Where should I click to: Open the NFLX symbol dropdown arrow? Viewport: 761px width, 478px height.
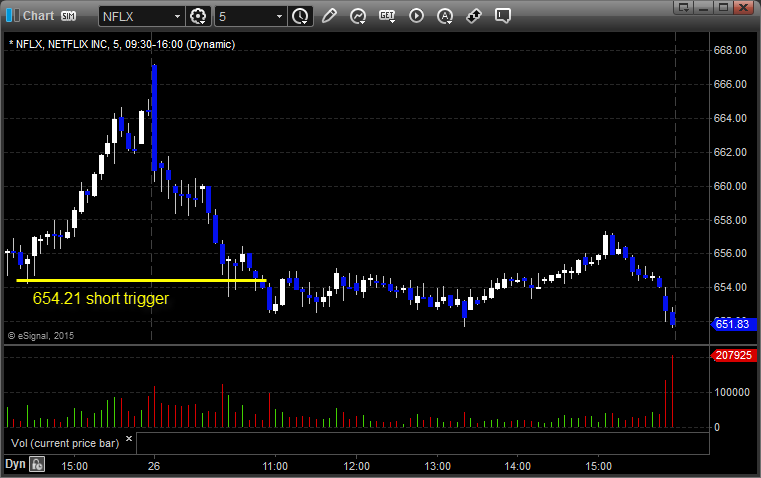pyautogui.click(x=177, y=16)
